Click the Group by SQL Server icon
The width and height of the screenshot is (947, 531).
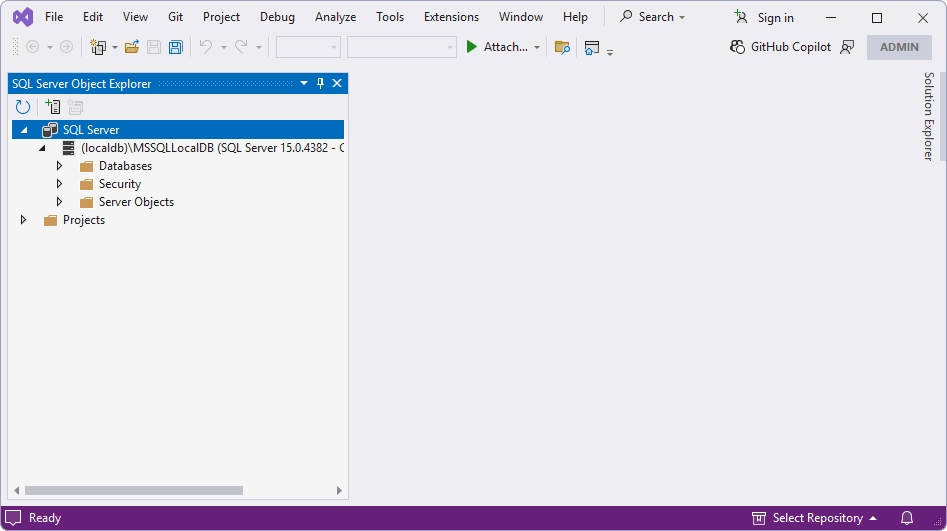tap(75, 107)
